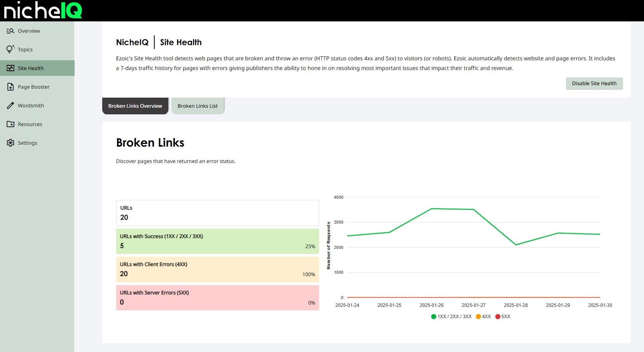Click the Settings gear icon

pyautogui.click(x=10, y=143)
